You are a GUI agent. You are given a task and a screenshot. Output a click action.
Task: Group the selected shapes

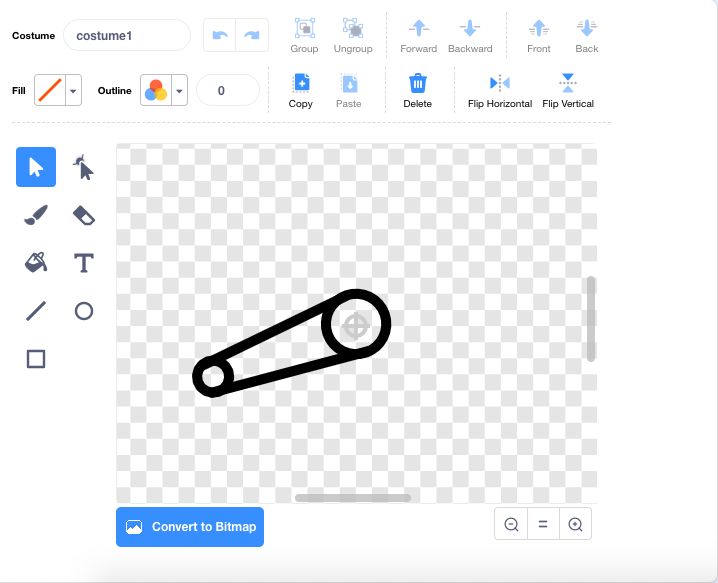tap(305, 36)
